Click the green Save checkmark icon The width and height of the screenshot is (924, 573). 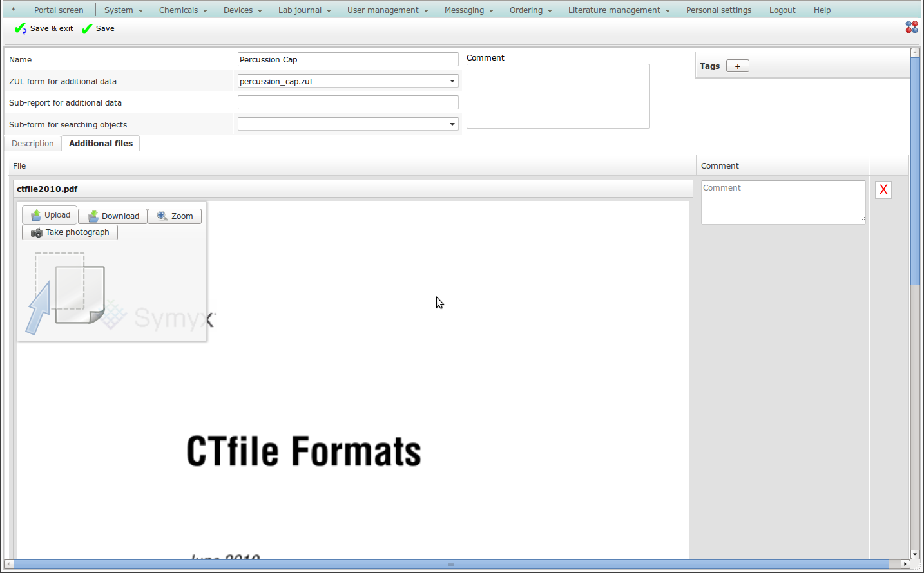pos(88,29)
